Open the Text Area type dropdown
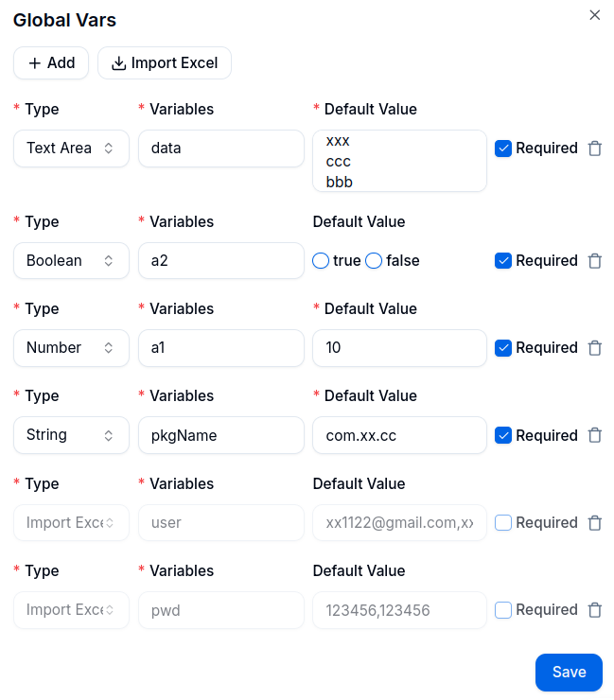The height and width of the screenshot is (700, 614). tap(72, 149)
